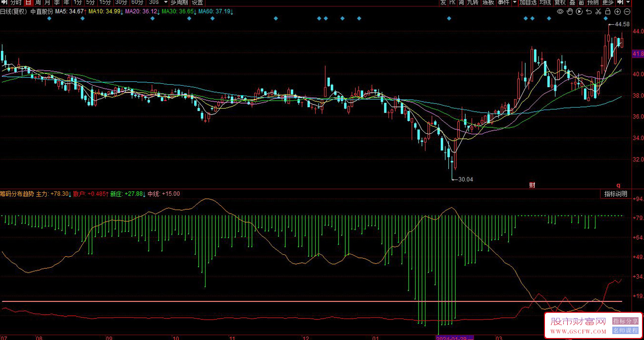Click the undo arrow icon
This screenshot has width=644, height=340.
(589, 11)
